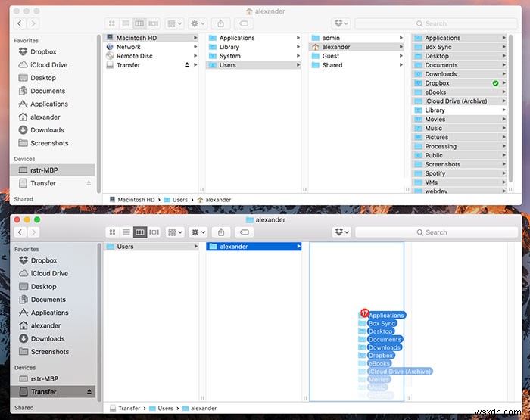Eject Transfer from top window sidebar
The image size is (530, 420).
point(89,183)
